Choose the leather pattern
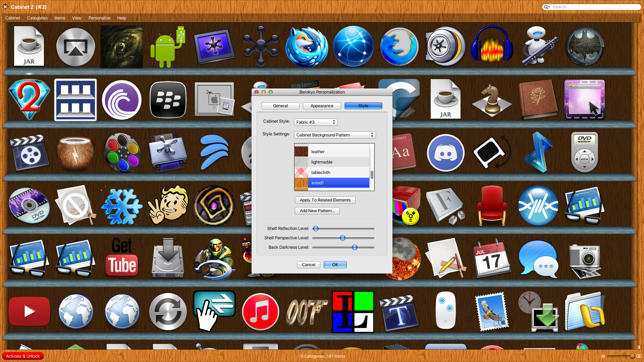Viewport: 644px width, 362px height. pyautogui.click(x=332, y=152)
